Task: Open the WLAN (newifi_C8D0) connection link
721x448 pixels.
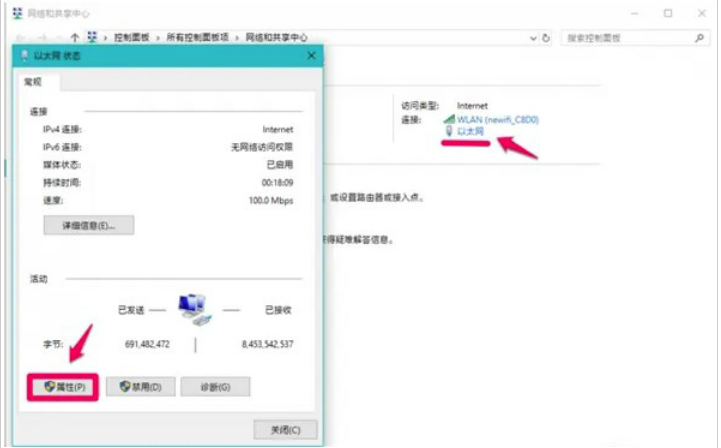Action: point(498,120)
